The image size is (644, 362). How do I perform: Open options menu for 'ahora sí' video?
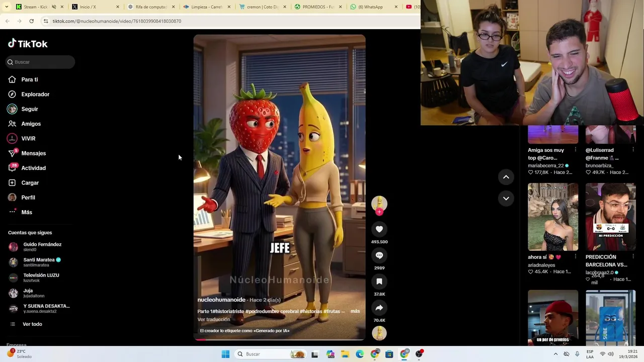[x=576, y=257]
